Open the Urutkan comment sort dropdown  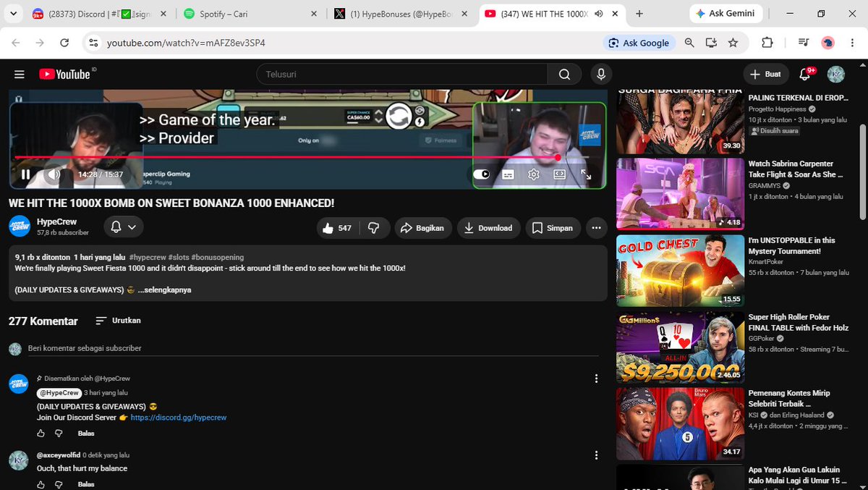(x=118, y=321)
